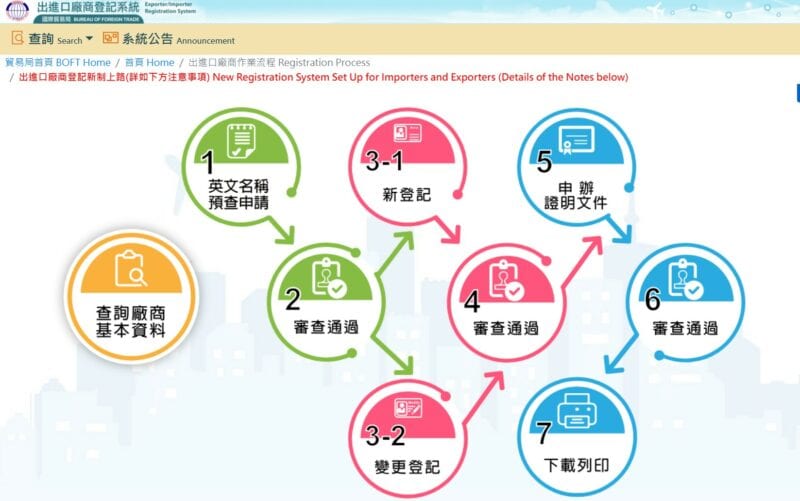This screenshot has width=800, height=501.
Task: Click the 下載列印 label
Action: click(577, 465)
